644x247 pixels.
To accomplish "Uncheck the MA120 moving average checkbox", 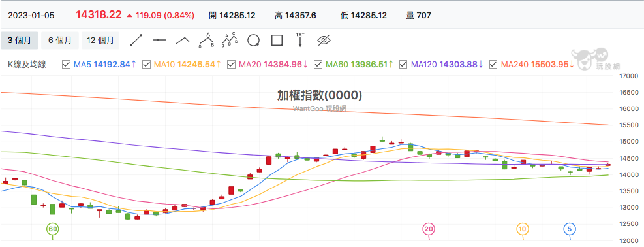I will tap(403, 65).
